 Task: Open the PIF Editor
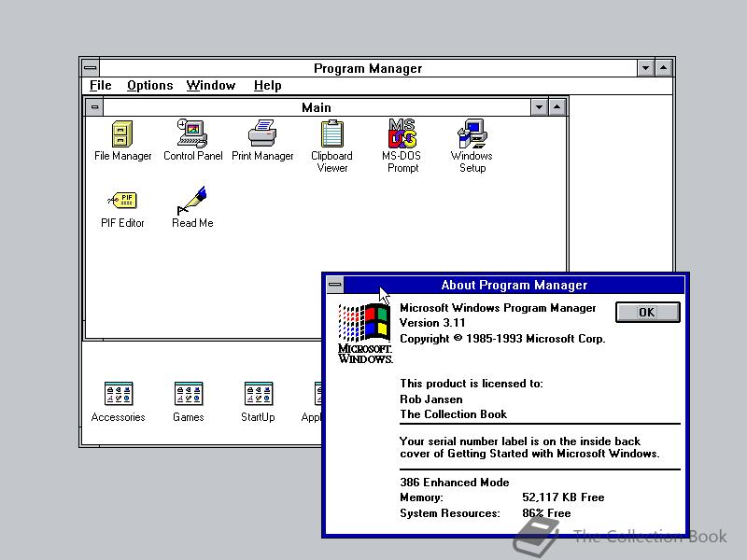click(122, 199)
